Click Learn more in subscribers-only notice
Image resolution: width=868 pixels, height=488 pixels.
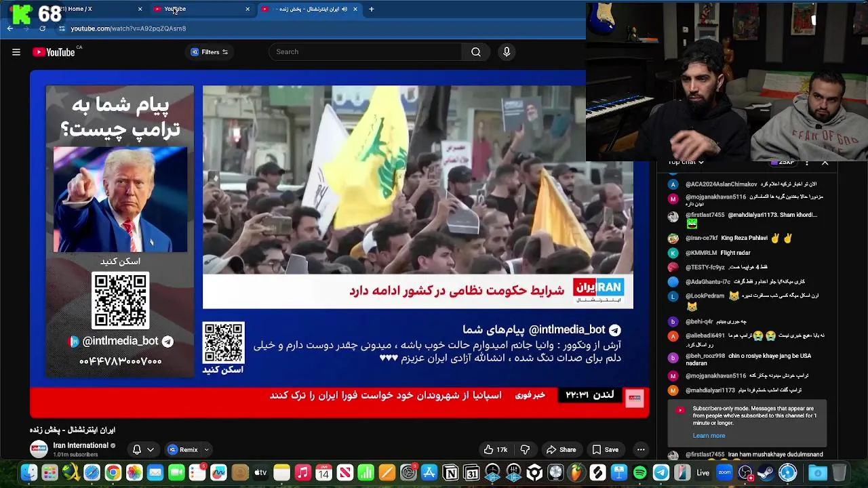[709, 436]
